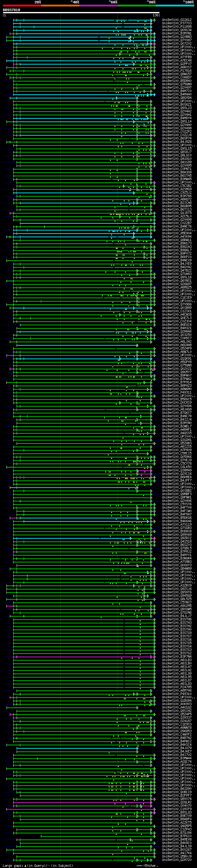This screenshot has width=197, height=868.
Task: Select the UniRef100_A4CWS8 label
Action: coord(177,315)
